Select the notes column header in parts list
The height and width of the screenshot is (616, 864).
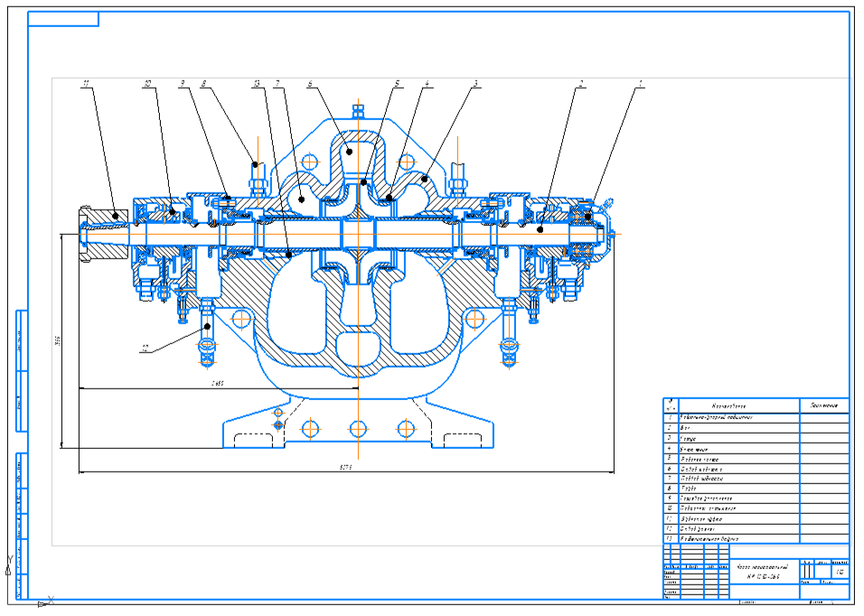[824, 406]
